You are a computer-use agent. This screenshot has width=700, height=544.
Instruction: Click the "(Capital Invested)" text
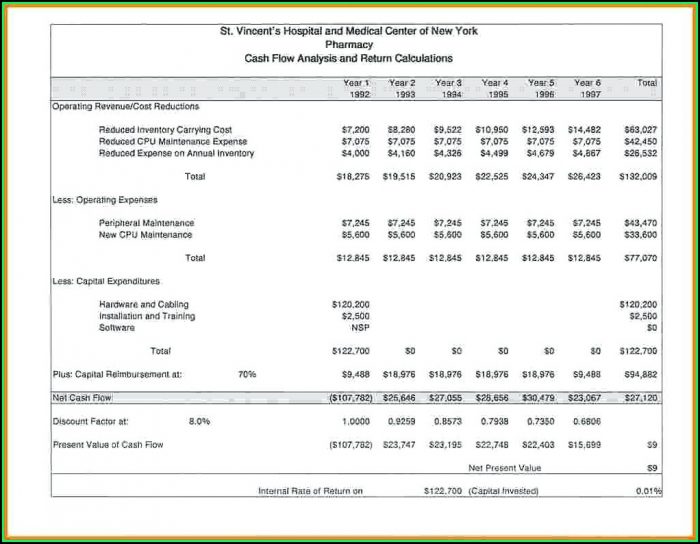(503, 491)
